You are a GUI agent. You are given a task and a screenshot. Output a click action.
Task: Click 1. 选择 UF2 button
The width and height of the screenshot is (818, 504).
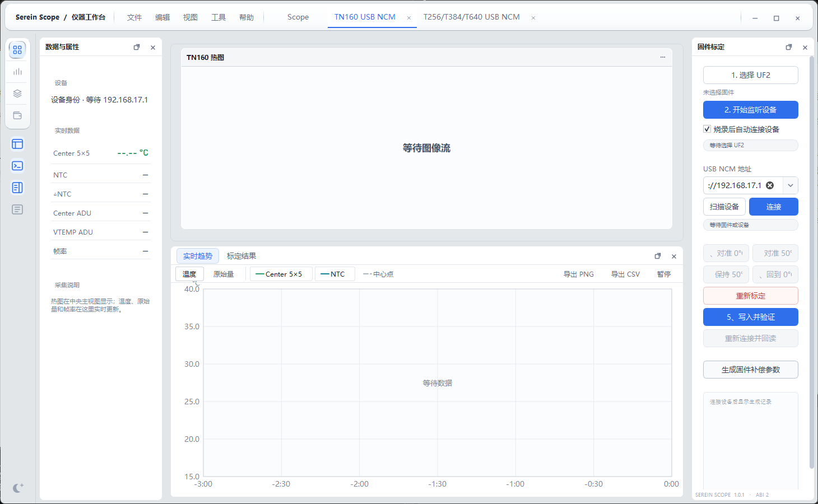click(751, 75)
